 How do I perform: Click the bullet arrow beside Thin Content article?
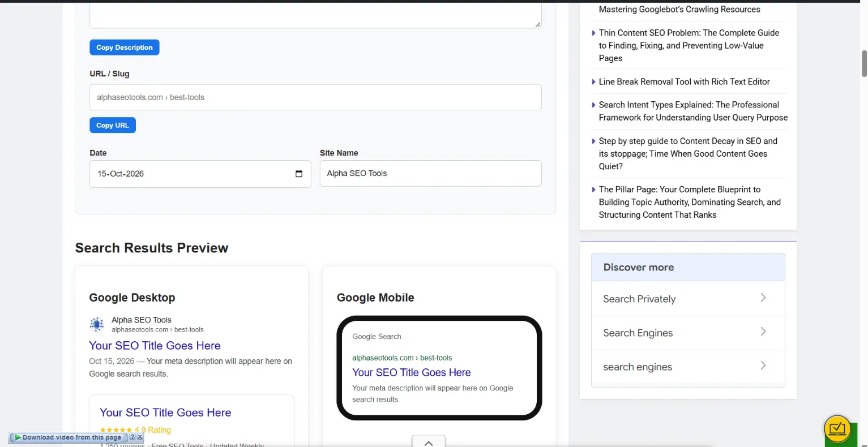(593, 33)
